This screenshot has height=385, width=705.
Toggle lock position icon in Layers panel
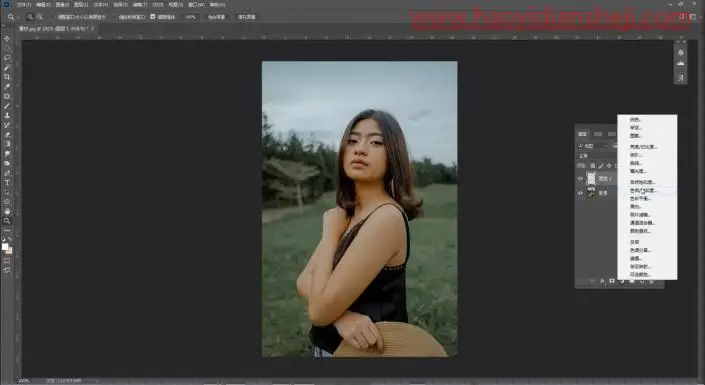pyautogui.click(x=609, y=166)
